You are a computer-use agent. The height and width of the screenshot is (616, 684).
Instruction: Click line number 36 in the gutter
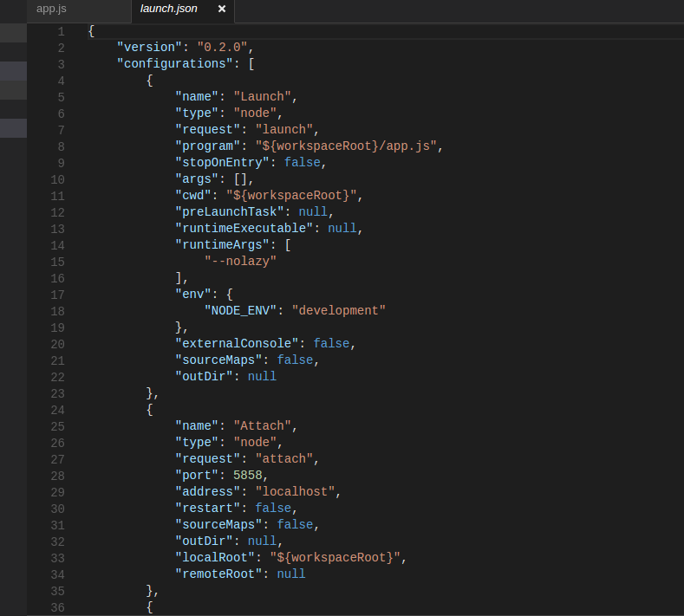tap(57, 607)
